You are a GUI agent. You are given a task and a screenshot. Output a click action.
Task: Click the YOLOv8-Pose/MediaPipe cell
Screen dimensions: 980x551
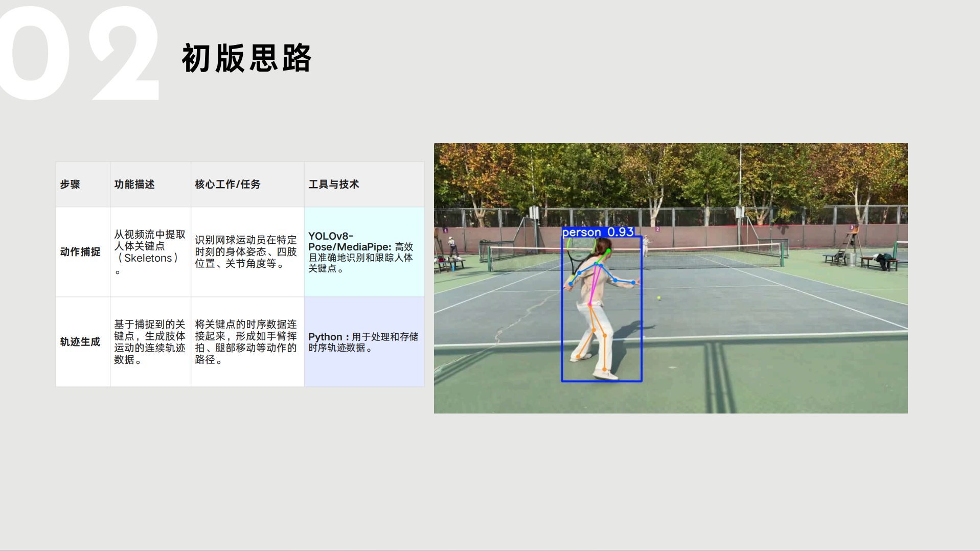point(364,252)
